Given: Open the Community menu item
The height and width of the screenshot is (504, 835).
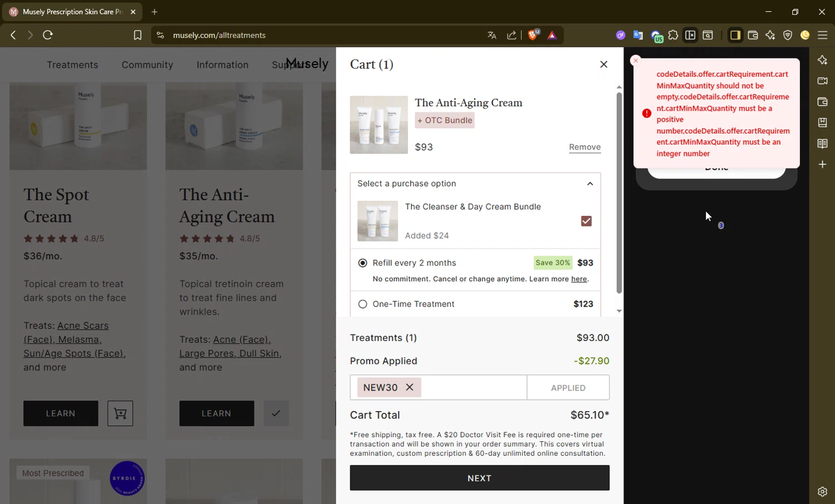Looking at the screenshot, I should click(148, 65).
